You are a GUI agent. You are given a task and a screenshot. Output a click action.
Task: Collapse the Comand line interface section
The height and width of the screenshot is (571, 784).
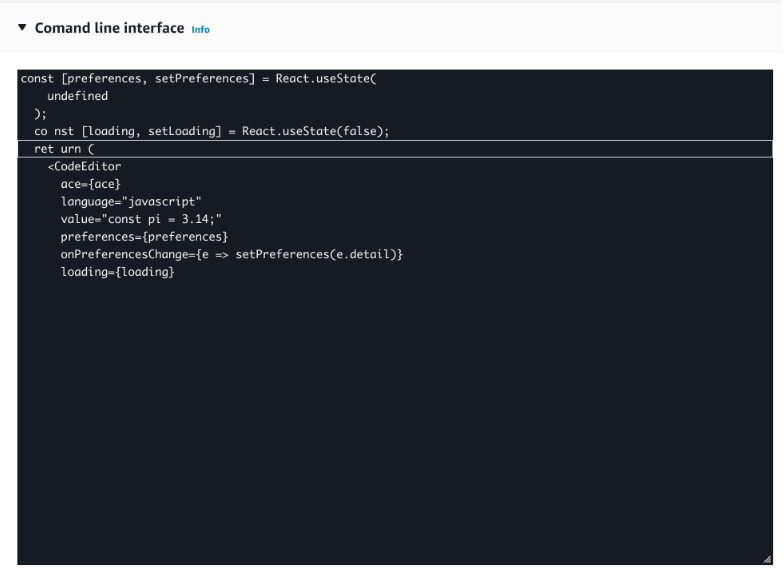tap(22, 28)
